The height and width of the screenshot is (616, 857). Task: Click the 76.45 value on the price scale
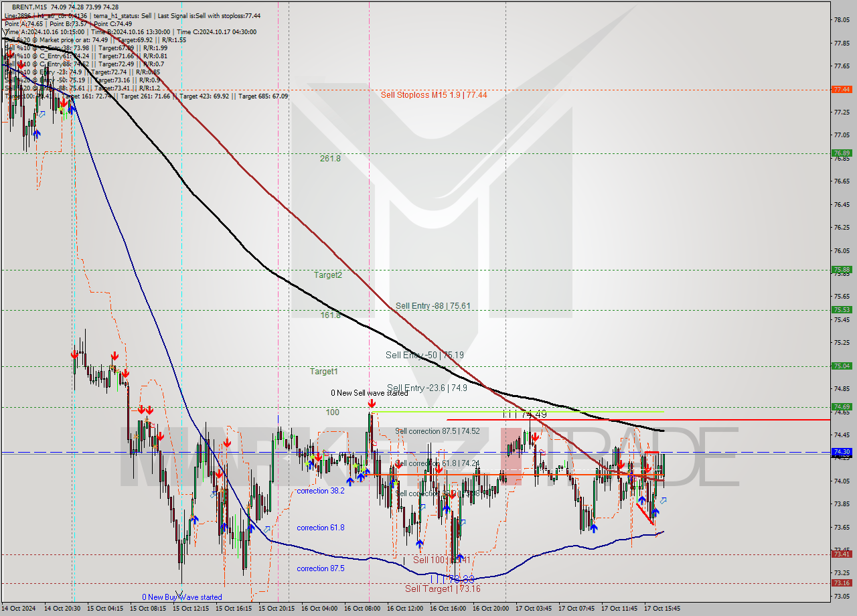(842, 204)
